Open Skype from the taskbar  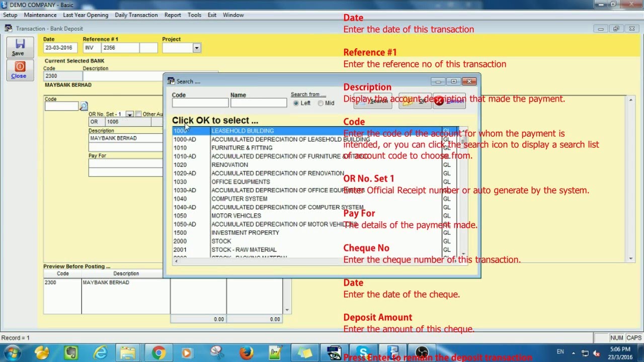pyautogui.click(x=363, y=352)
